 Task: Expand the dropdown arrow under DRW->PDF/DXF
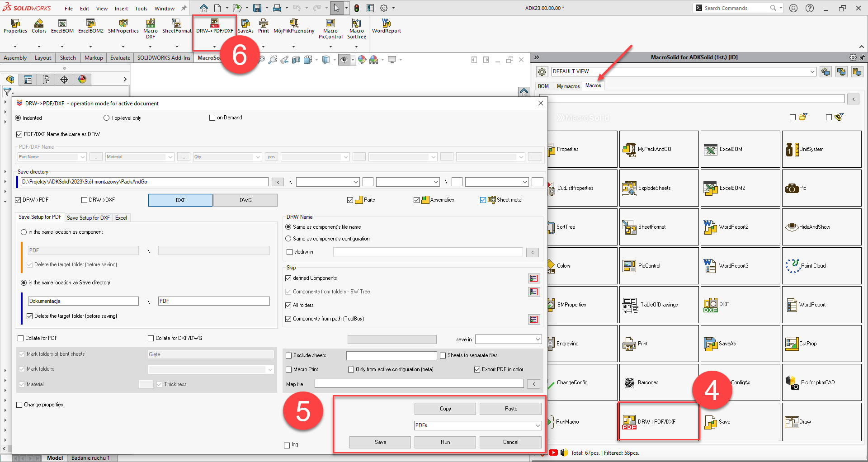(214, 47)
